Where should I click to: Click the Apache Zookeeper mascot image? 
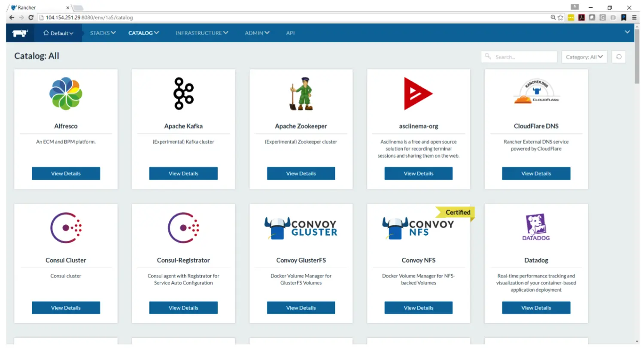point(301,94)
